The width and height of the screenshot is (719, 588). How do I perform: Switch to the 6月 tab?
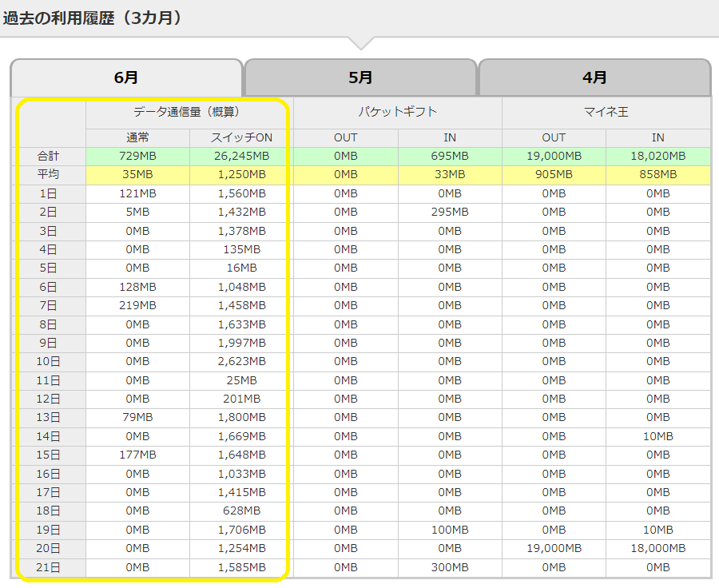coord(126,77)
